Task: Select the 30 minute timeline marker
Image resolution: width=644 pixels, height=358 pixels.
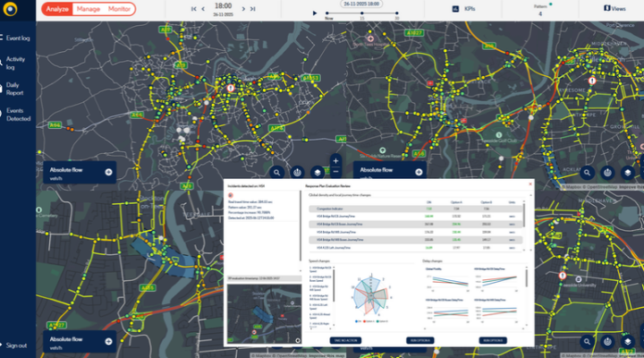Action: tap(397, 13)
